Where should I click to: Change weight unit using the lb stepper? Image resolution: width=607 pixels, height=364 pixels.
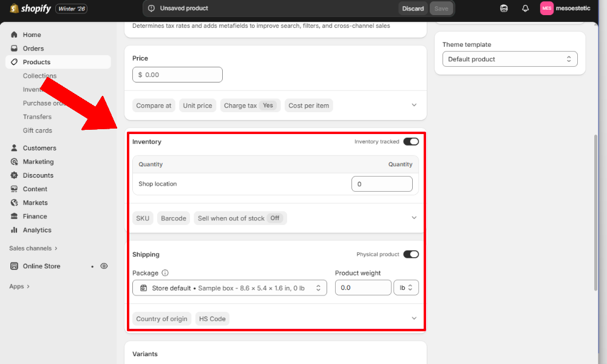pos(406,288)
